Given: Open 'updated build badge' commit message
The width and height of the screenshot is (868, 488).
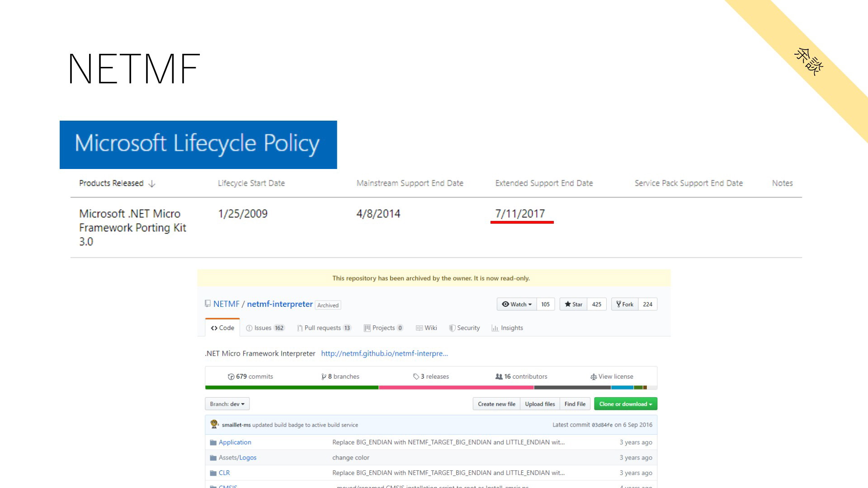Looking at the screenshot, I should point(305,425).
